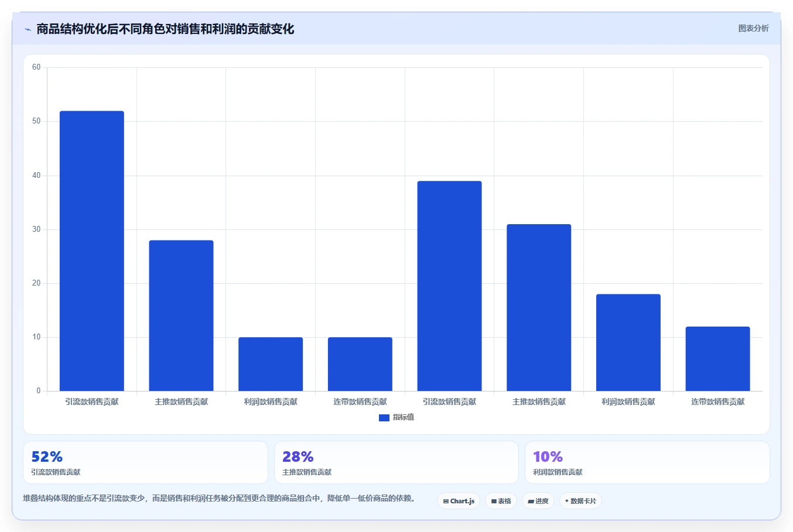This screenshot has width=793, height=532.
Task: Click the y-axis tick label 30
Action: click(x=36, y=229)
